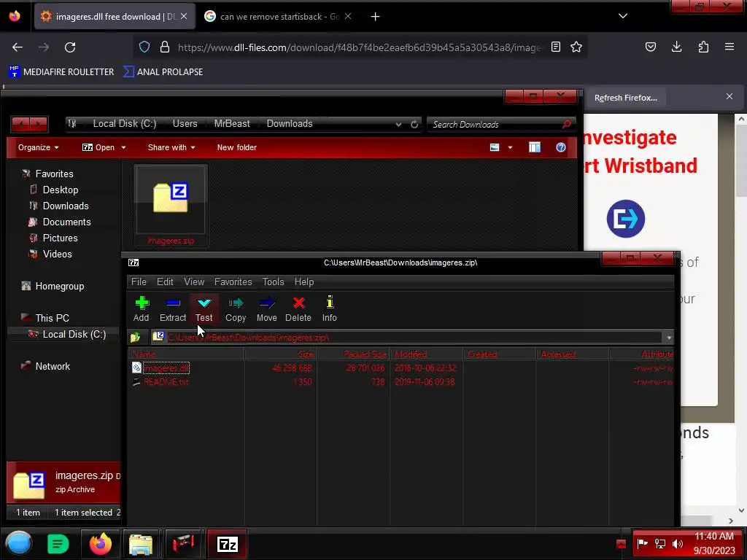Open the MEDIAFIRE ROULETTER bookmark
This screenshot has width=747, height=560.
click(x=61, y=72)
